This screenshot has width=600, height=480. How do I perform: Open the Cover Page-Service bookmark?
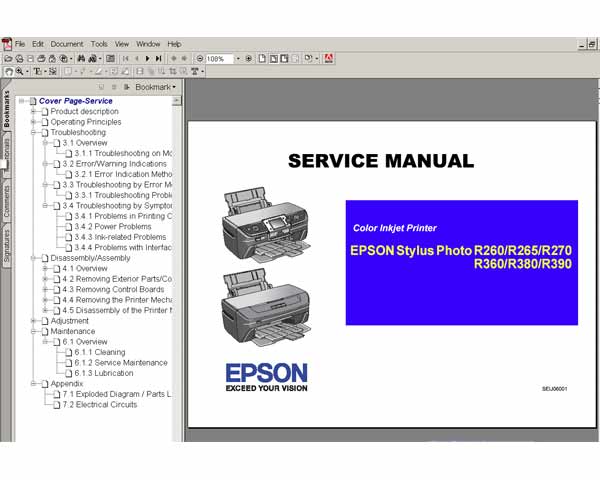click(x=75, y=101)
